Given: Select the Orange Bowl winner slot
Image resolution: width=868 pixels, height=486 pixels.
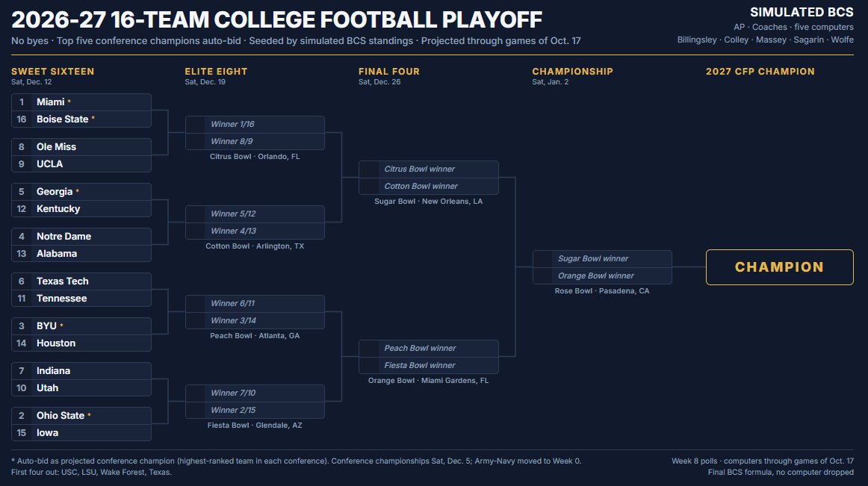Looking at the screenshot, I should point(602,275).
